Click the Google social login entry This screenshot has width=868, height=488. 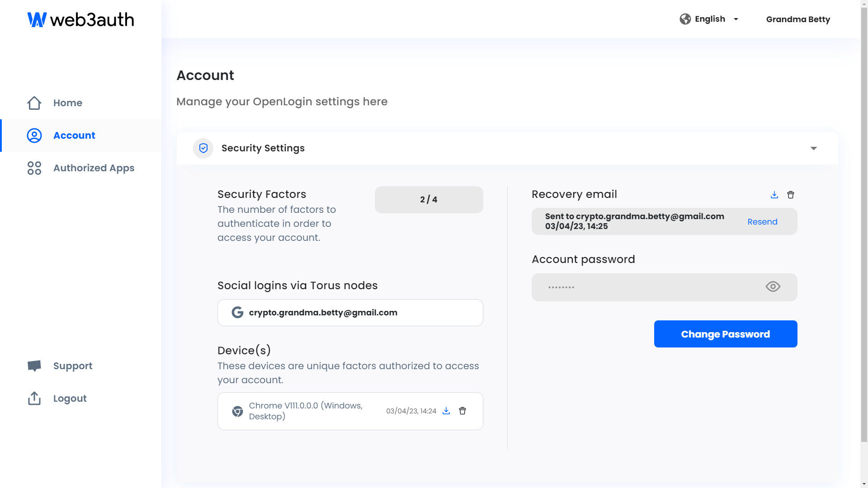coord(350,313)
